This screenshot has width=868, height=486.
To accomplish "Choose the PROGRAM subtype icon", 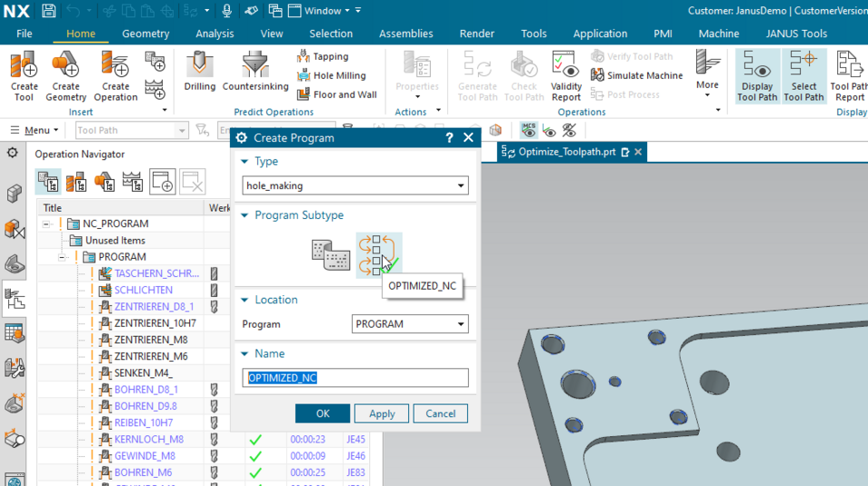I will tap(331, 255).
